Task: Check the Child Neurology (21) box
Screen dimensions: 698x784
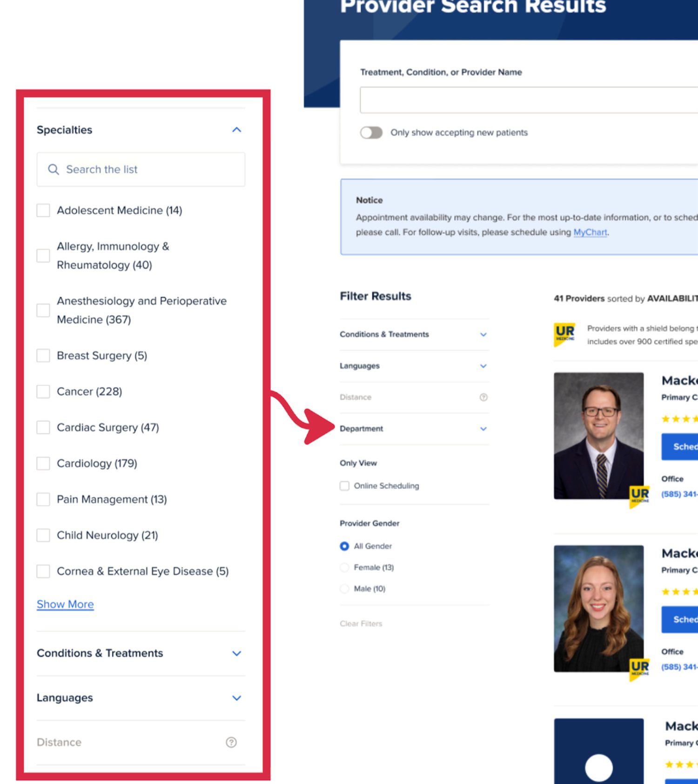Action: click(x=43, y=535)
